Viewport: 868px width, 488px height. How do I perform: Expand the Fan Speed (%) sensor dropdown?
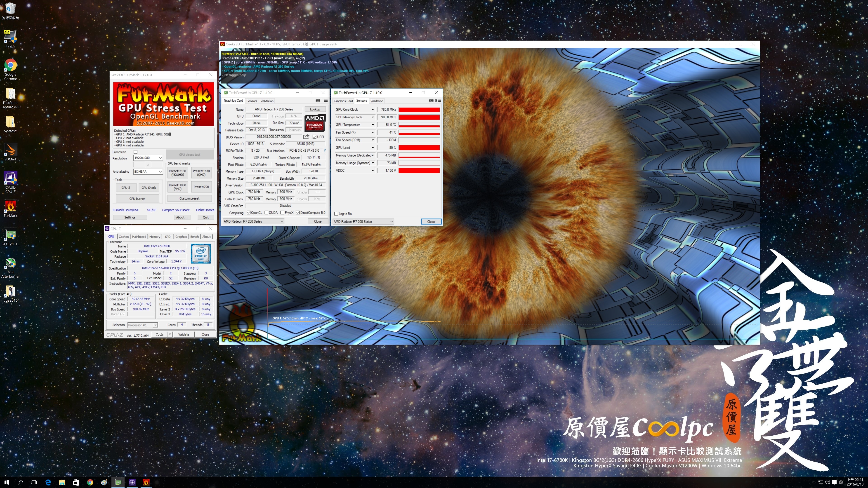coord(373,132)
